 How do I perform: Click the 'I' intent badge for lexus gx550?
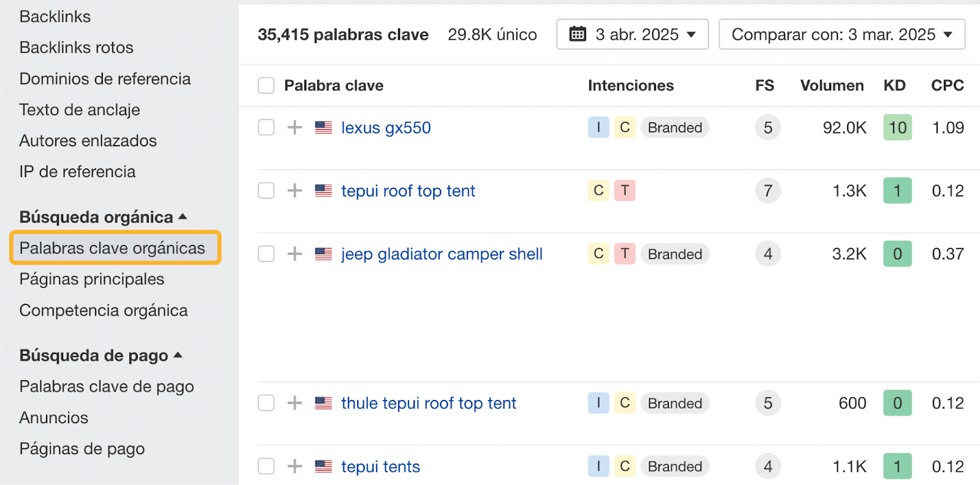[598, 127]
